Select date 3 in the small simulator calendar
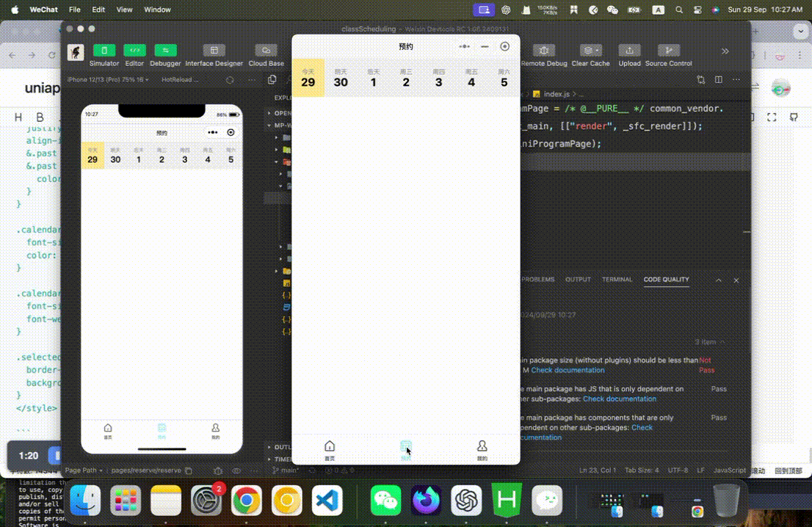The image size is (812, 527). 185,156
